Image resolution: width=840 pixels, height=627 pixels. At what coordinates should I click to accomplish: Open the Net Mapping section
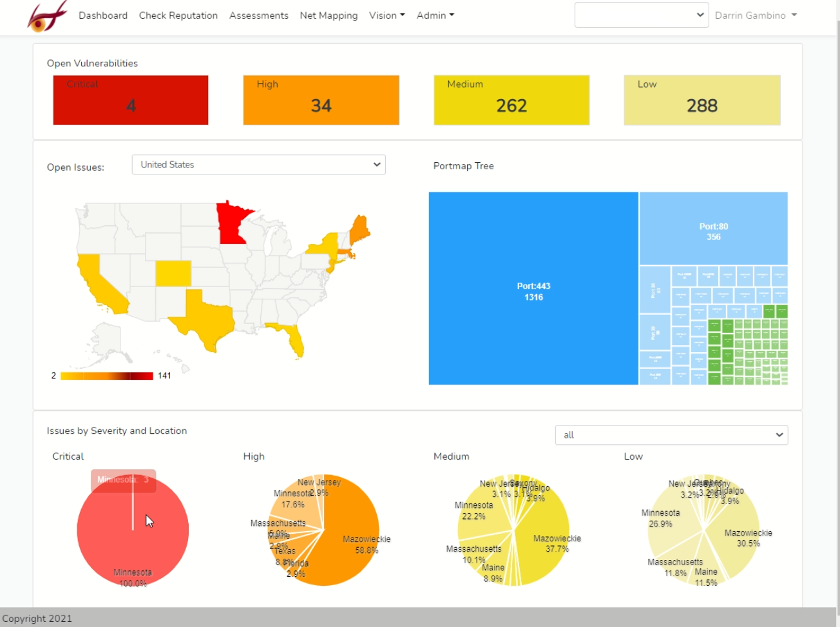(x=329, y=15)
